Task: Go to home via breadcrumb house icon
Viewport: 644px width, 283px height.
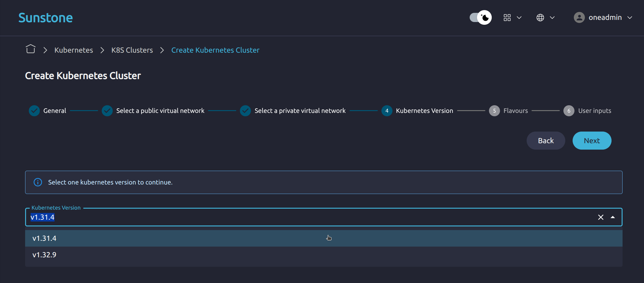Action: point(31,49)
